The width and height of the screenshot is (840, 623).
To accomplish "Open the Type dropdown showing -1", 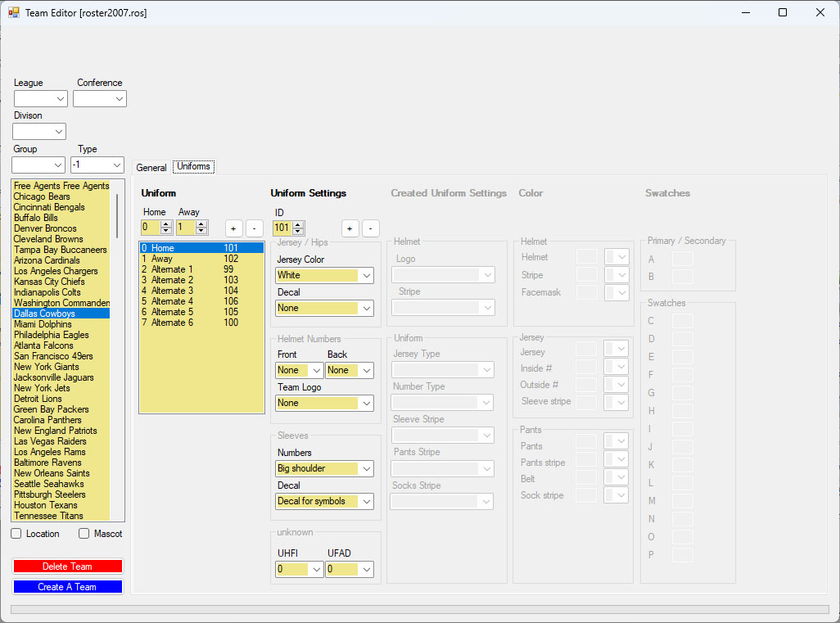I will (x=97, y=165).
